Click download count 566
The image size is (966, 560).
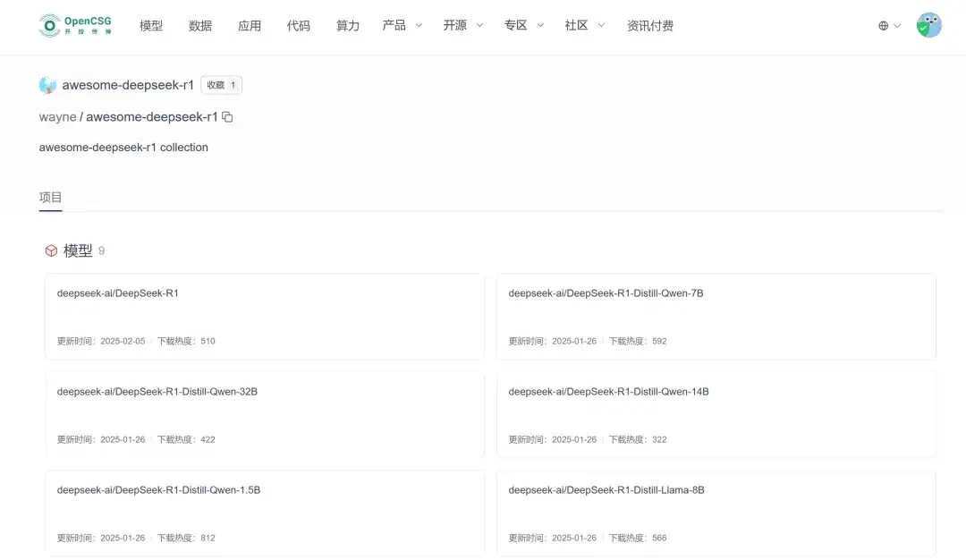coord(659,539)
